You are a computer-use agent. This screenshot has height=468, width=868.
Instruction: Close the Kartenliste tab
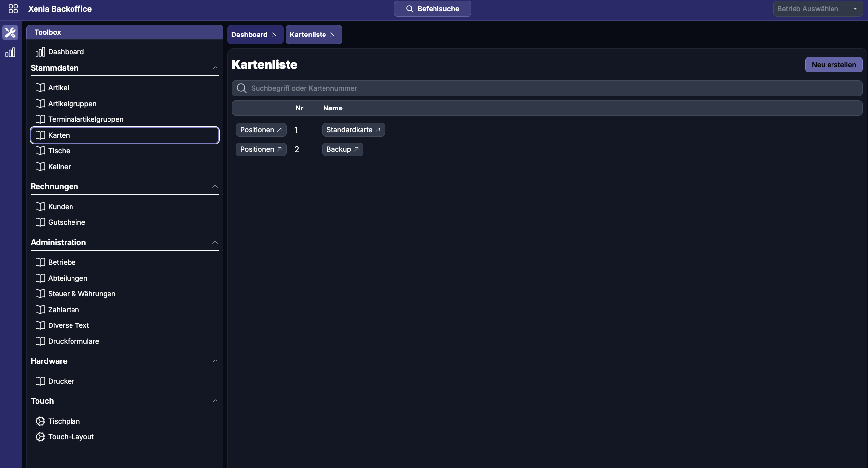tap(333, 35)
